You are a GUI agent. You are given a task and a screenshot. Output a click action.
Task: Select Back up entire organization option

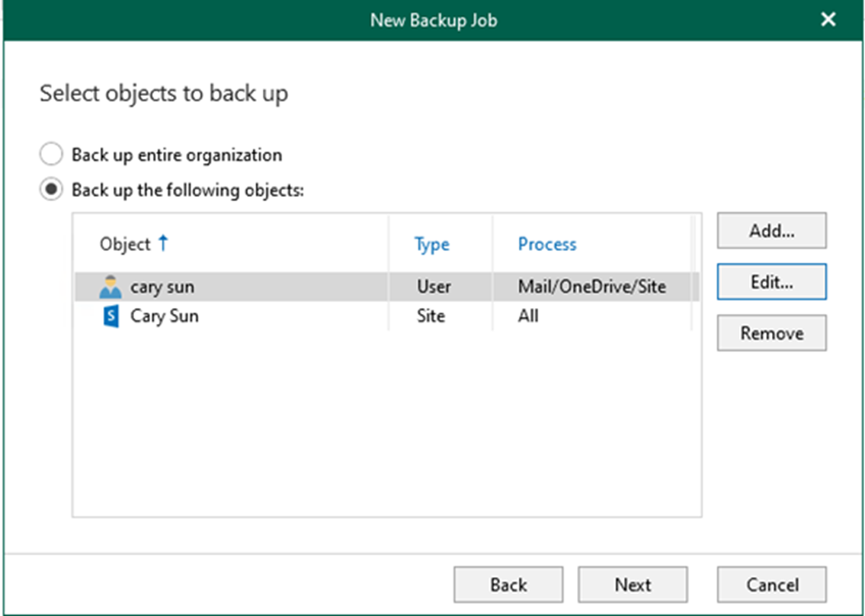click(51, 156)
